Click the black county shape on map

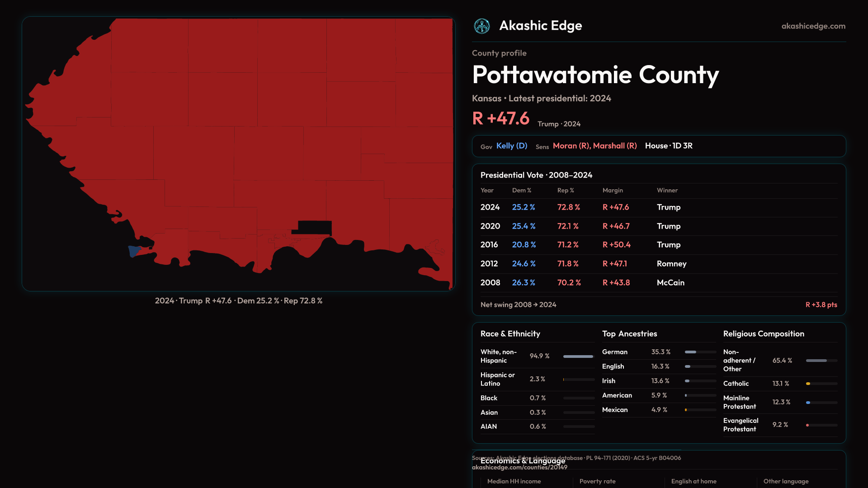pyautogui.click(x=315, y=227)
